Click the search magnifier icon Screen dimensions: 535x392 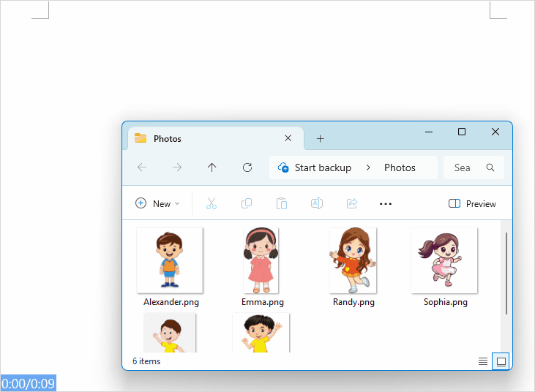coord(490,167)
